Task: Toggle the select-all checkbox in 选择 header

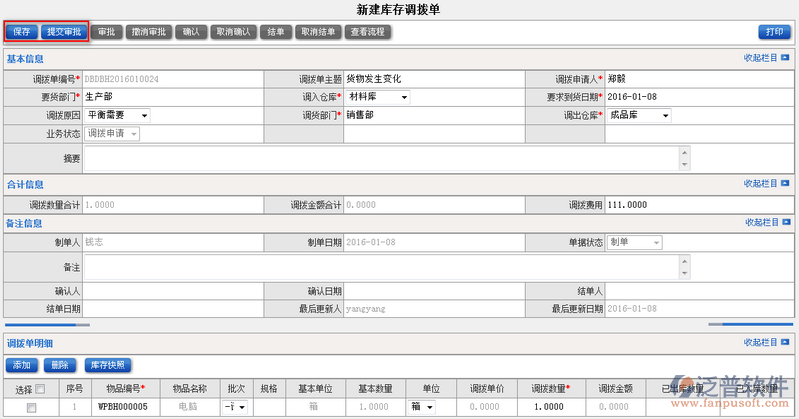Action: point(41,389)
